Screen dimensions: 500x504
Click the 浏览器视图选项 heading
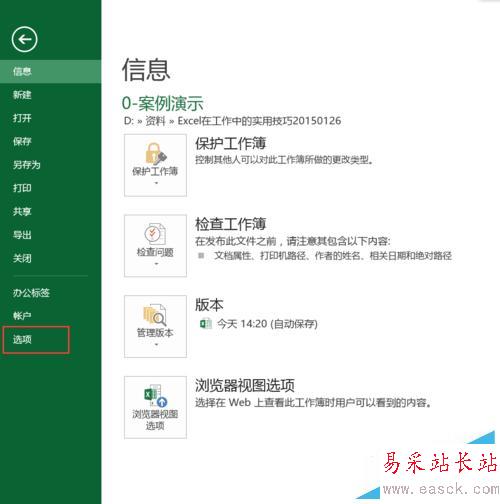click(245, 385)
